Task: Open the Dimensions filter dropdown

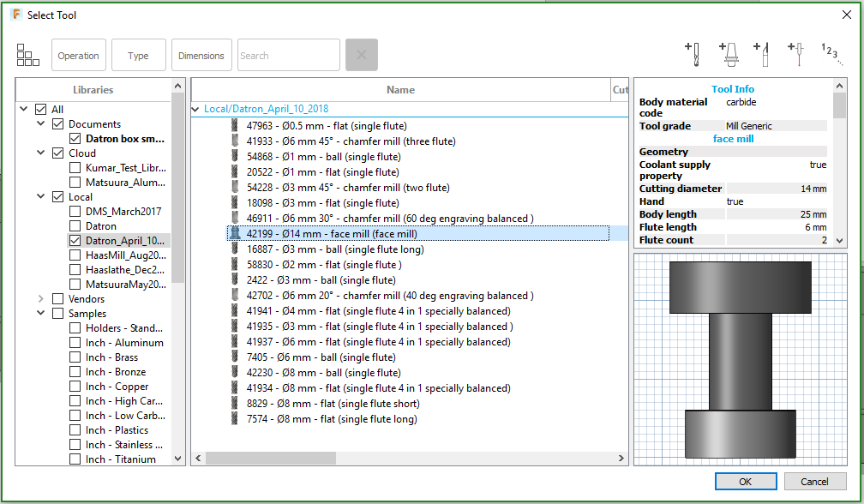Action: pyautogui.click(x=201, y=55)
